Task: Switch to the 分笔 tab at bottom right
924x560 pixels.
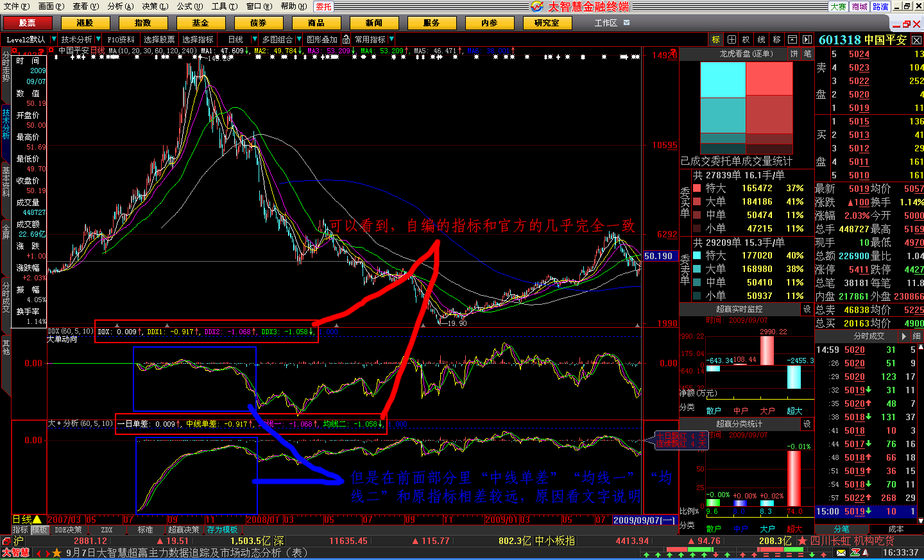Action: (842, 529)
